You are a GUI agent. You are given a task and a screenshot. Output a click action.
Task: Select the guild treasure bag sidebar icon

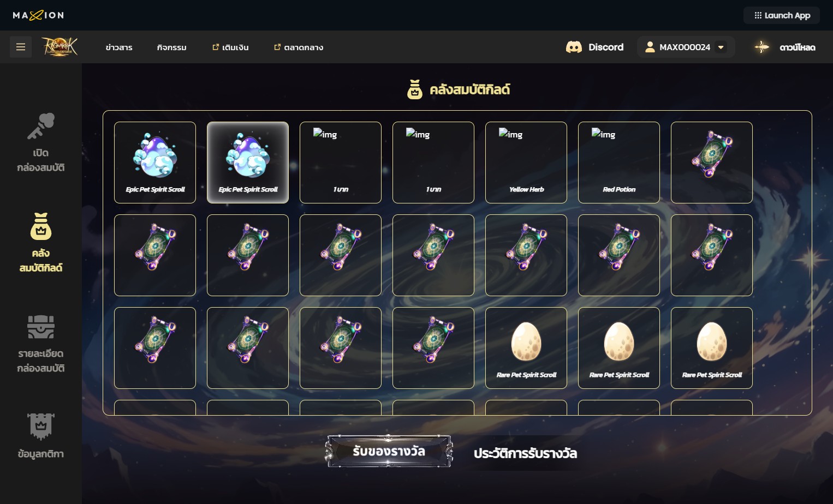click(41, 226)
